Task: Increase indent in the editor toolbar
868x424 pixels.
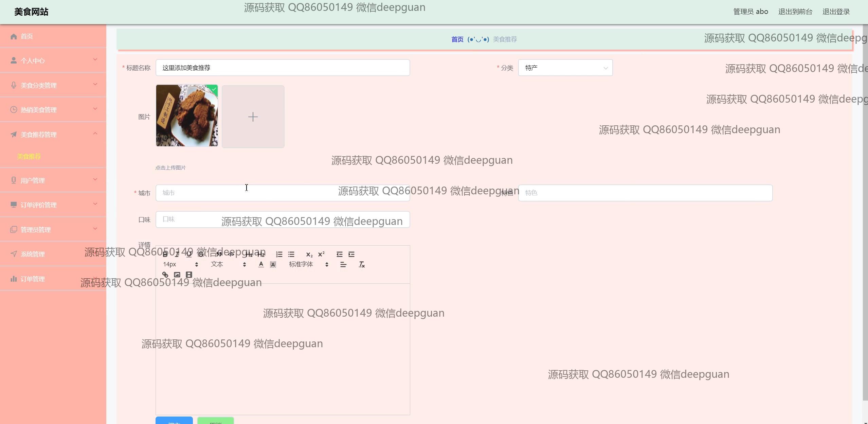Action: pyautogui.click(x=351, y=254)
